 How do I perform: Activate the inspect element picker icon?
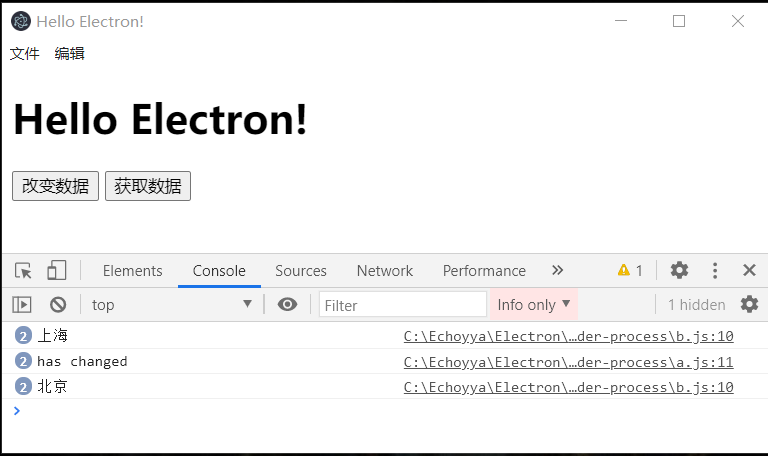click(23, 270)
